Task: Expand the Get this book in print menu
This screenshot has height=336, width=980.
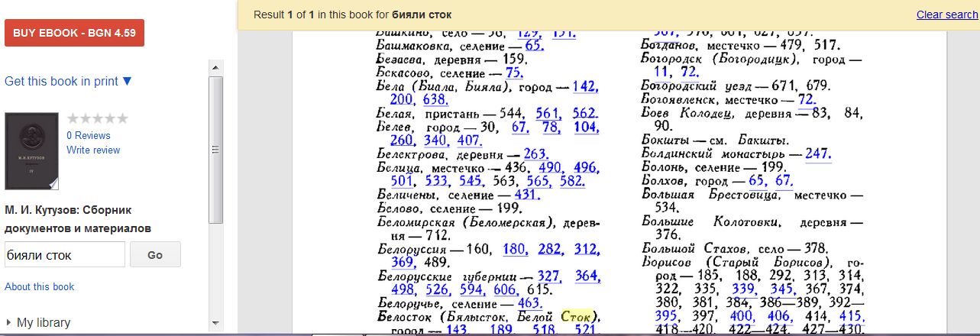Action: [68, 81]
